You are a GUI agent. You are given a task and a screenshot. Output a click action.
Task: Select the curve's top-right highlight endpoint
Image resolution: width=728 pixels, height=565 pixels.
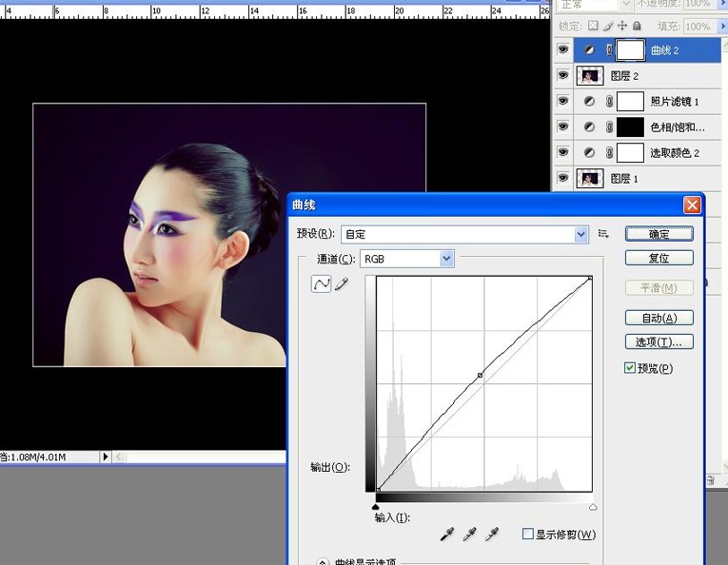tap(590, 278)
